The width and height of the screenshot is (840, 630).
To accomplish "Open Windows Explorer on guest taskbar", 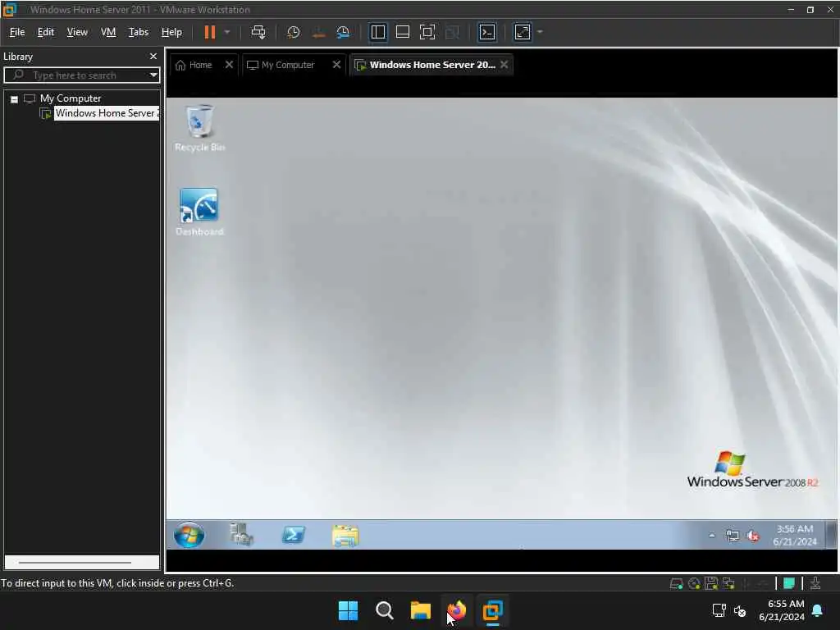I will tap(345, 535).
